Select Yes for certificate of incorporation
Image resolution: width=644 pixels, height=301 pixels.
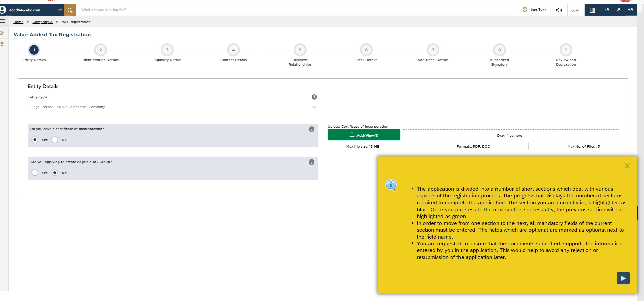pos(35,140)
